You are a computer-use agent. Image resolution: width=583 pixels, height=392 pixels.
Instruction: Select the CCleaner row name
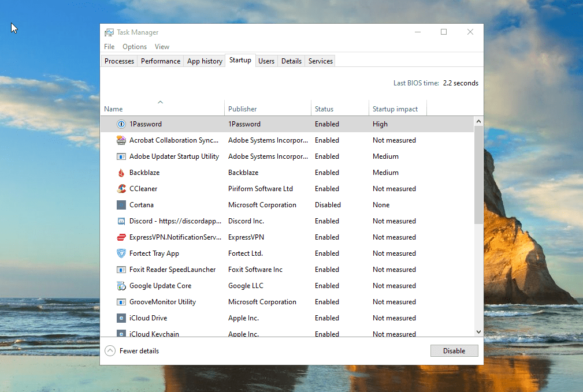pyautogui.click(x=143, y=189)
